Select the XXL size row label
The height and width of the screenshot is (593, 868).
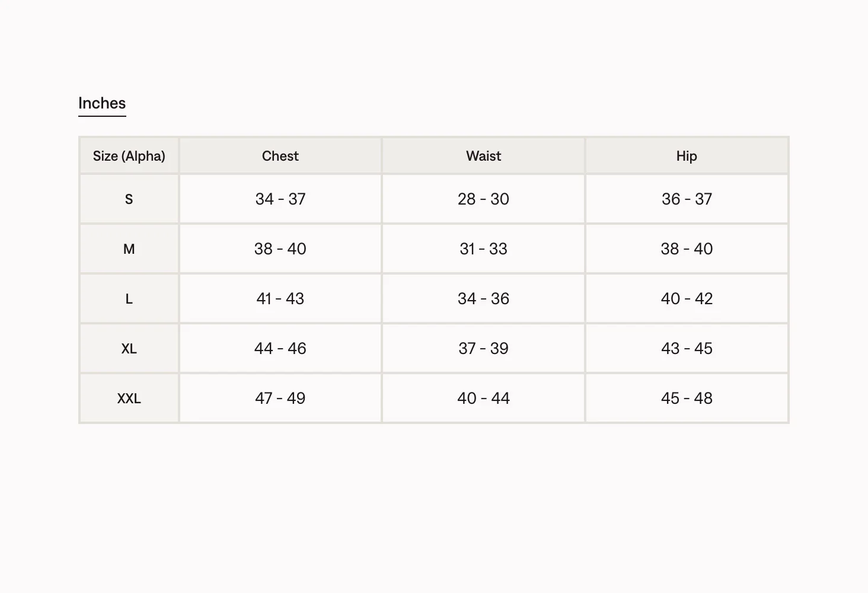pyautogui.click(x=129, y=398)
